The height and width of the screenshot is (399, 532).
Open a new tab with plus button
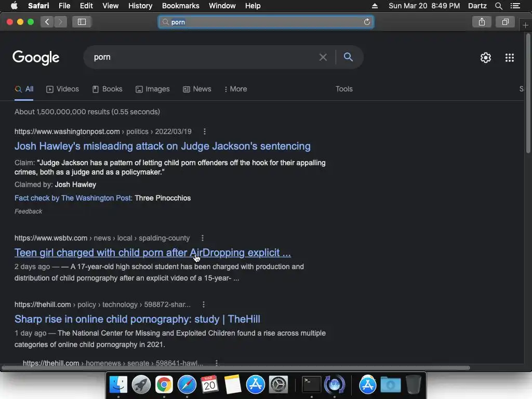[525, 25]
